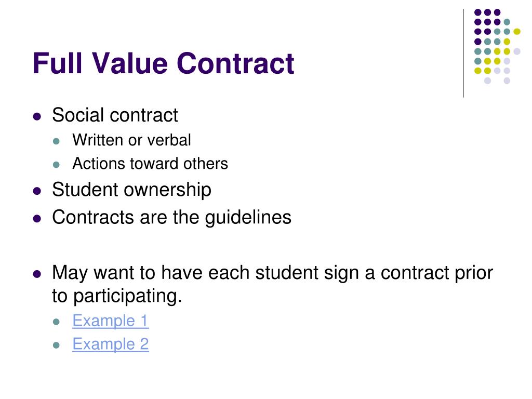This screenshot has width=532, height=399.
Task: Select the Social contract bullet text
Action: [x=115, y=115]
